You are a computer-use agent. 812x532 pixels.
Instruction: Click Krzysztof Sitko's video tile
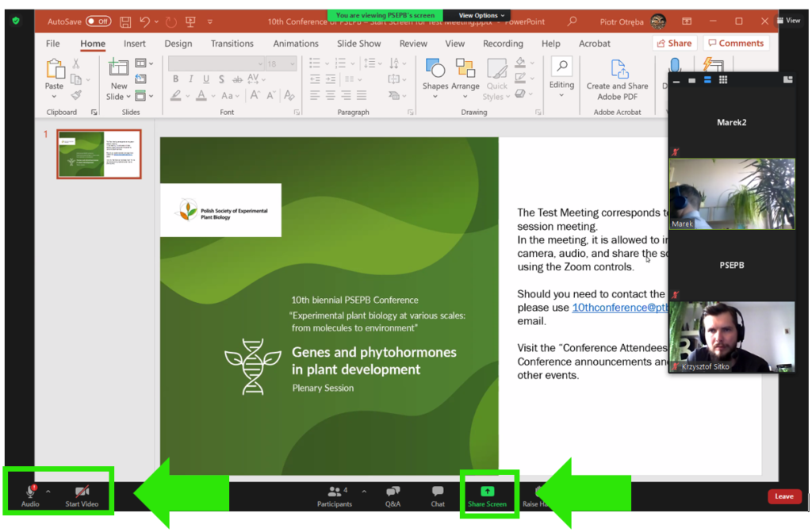coord(732,337)
